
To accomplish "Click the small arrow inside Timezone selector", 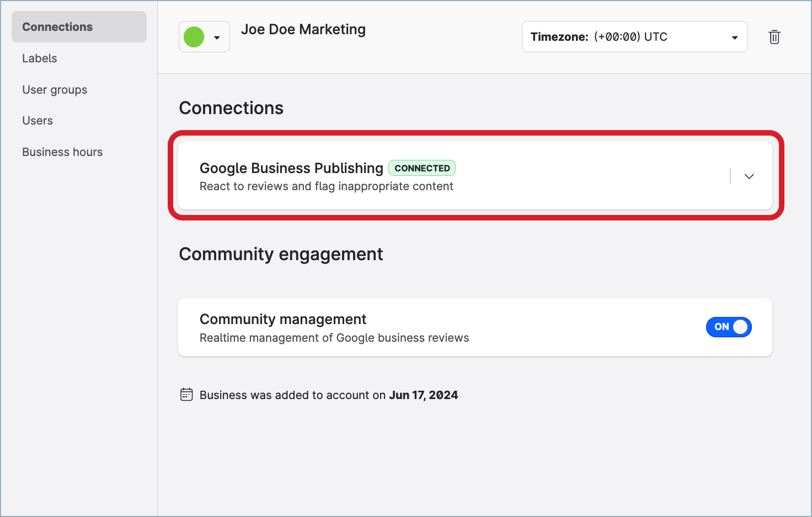I will click(734, 37).
